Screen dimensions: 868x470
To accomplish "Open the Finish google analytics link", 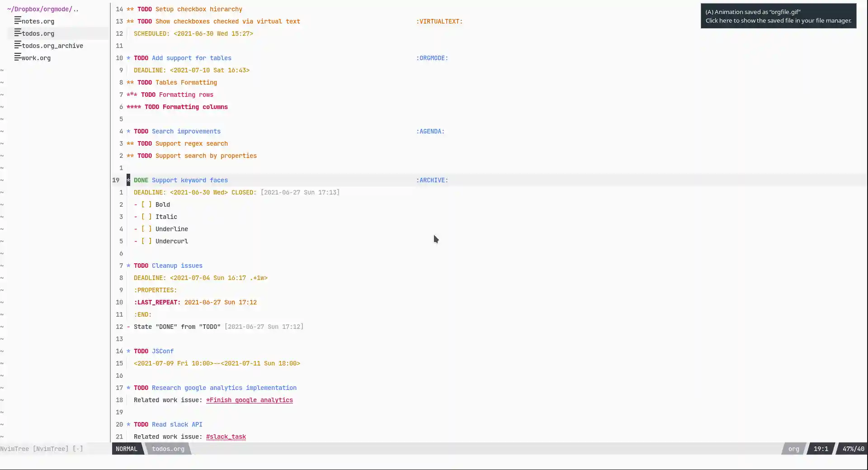I will [249, 400].
